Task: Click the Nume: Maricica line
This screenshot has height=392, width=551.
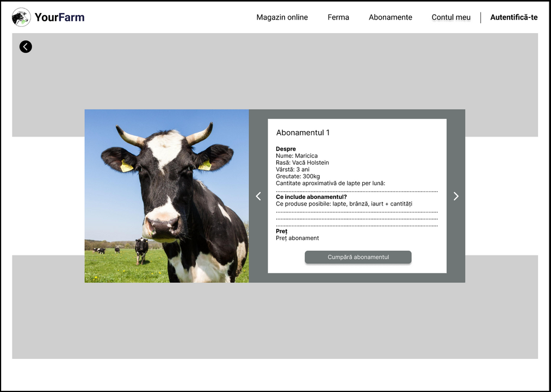Action: point(296,156)
